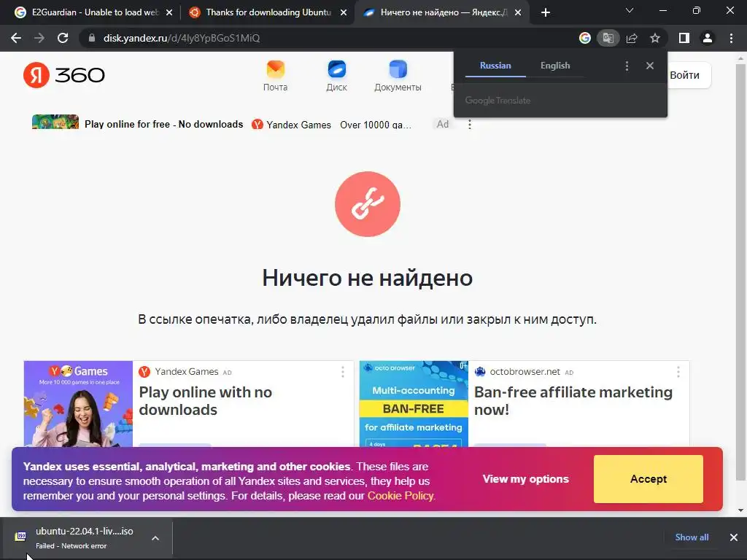Open Yandex Документы service

[398, 76]
